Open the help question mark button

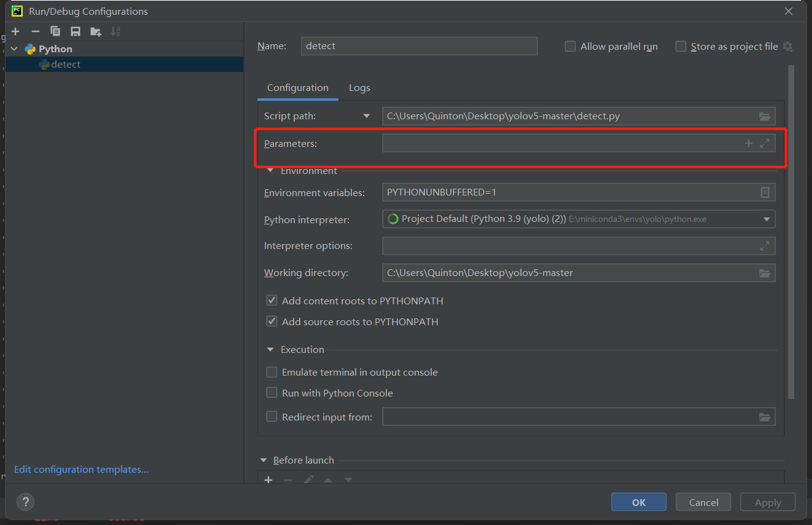click(x=26, y=501)
